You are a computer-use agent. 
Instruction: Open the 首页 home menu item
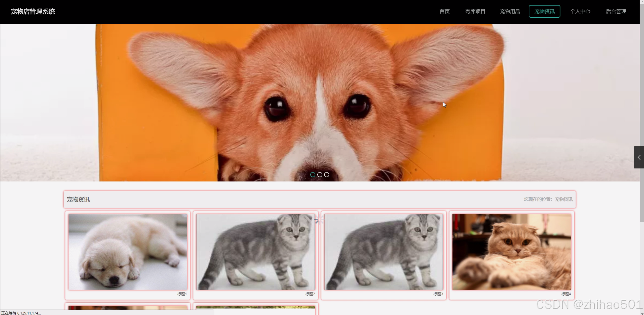[x=444, y=11]
